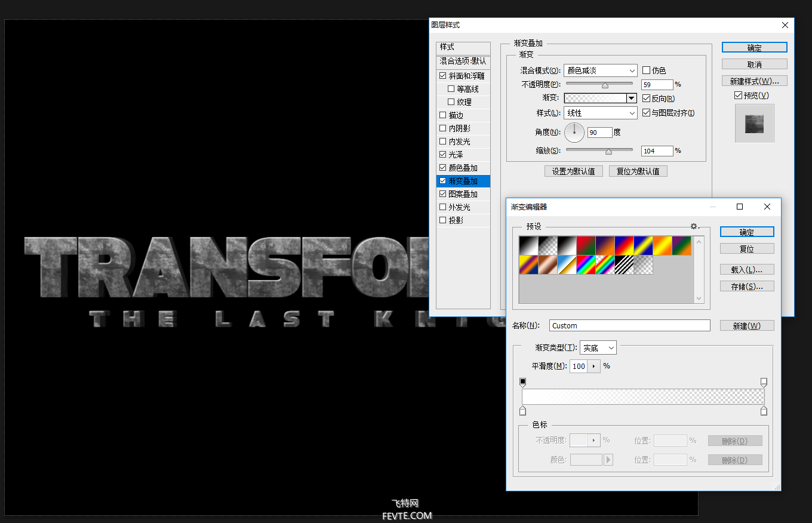The image size is (812, 523).
Task: Adjust the 缩放 slider
Action: point(608,152)
